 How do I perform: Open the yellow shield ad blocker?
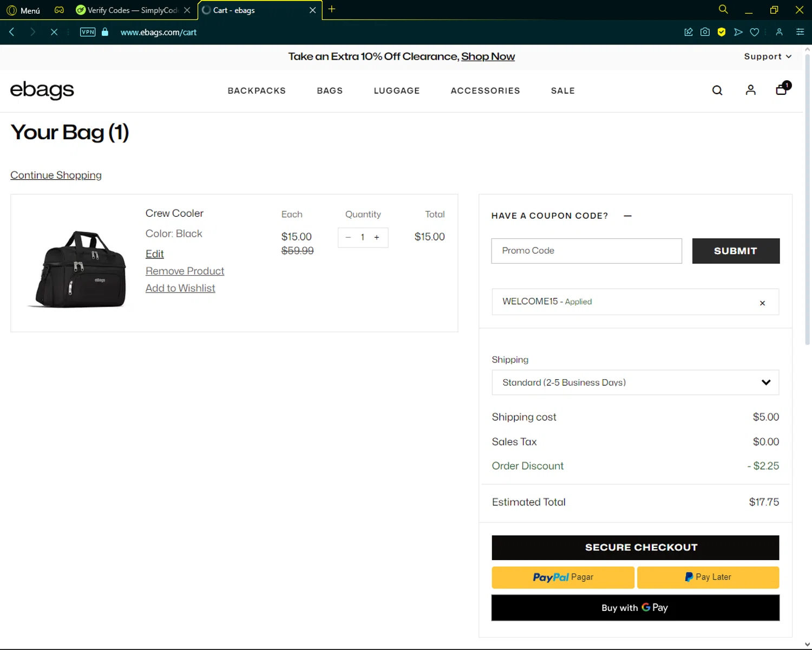coord(722,32)
